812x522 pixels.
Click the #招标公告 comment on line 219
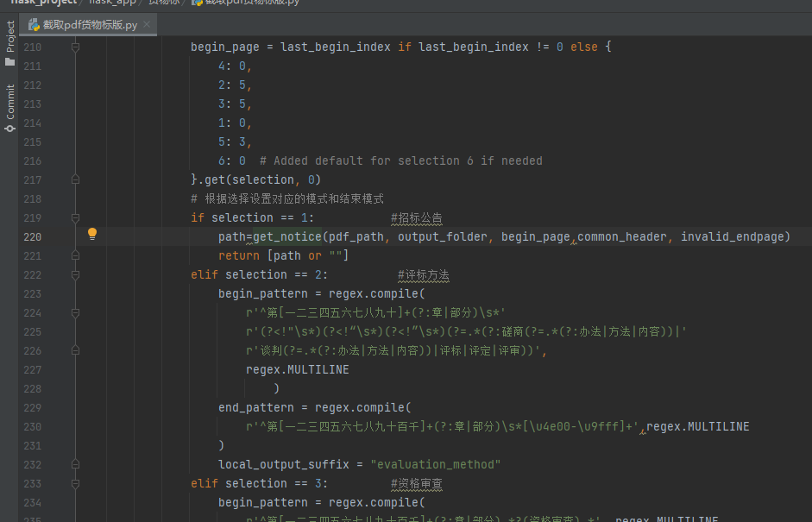tap(417, 217)
